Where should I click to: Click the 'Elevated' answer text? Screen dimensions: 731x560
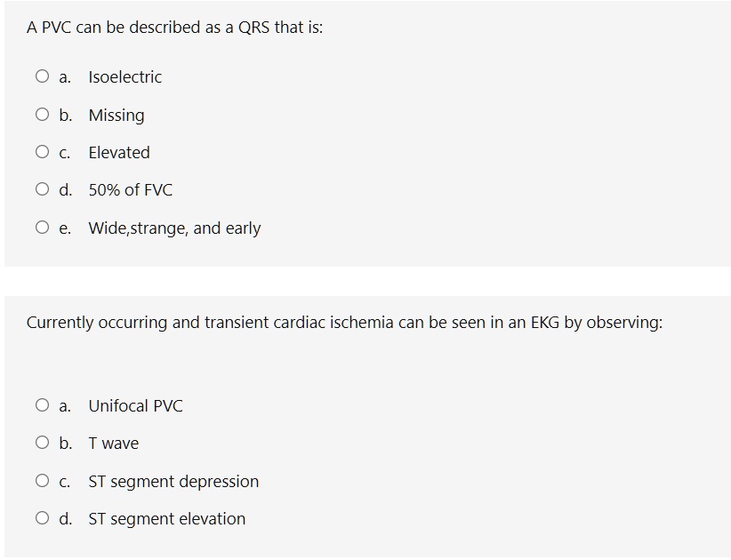point(119,153)
